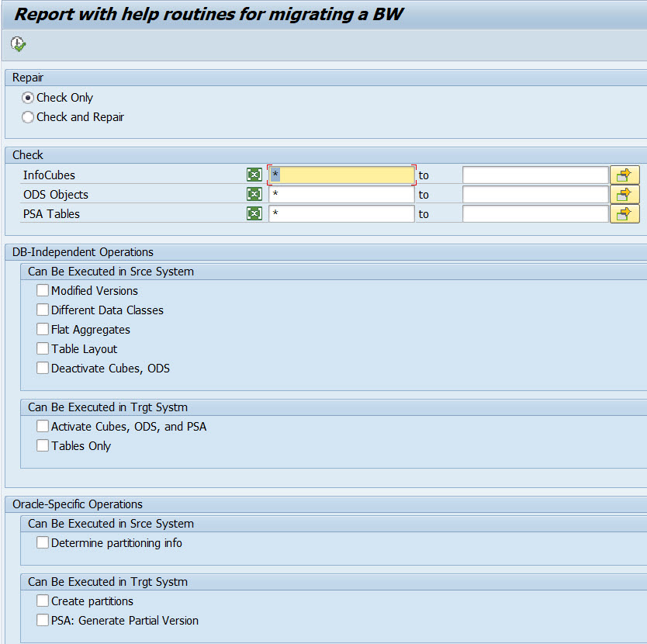Execute the migration report

pyautogui.click(x=16, y=44)
